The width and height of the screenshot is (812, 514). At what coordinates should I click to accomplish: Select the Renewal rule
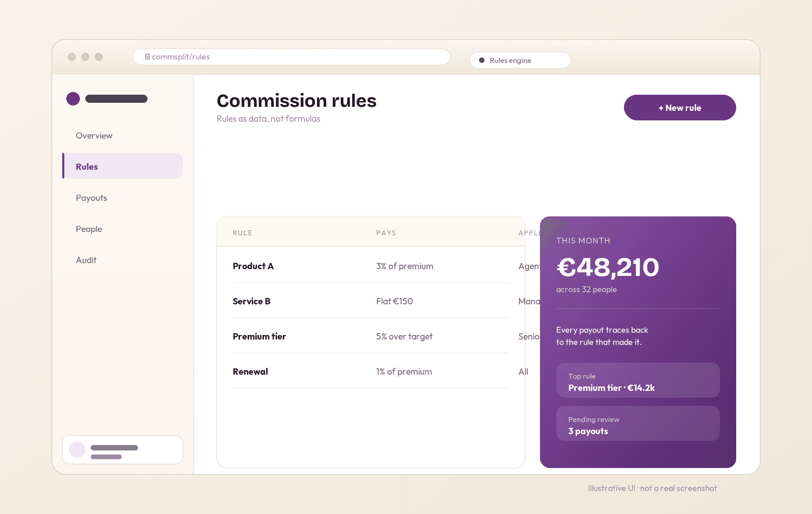(250, 372)
